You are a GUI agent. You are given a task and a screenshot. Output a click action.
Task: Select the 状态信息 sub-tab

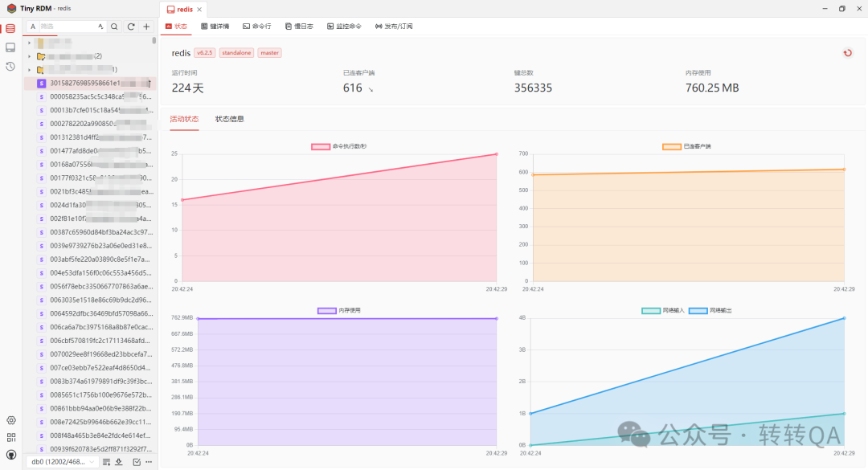coord(230,119)
